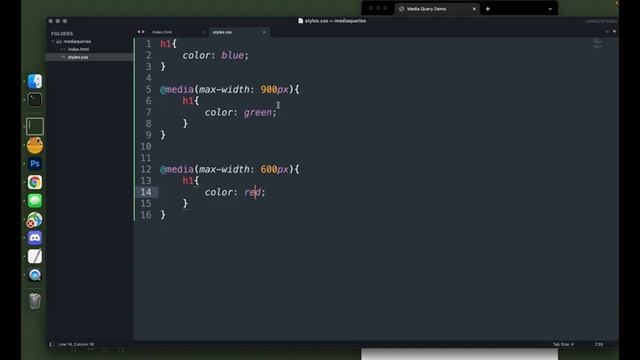
Task: Open a new tab in the browser window
Action: pos(488,9)
